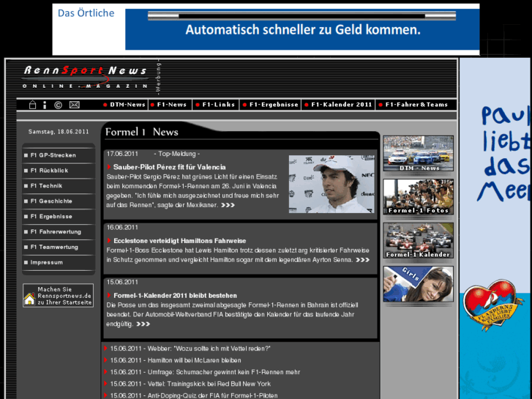Click the date text Samstag, 18.06.2011
Screen dimensions: 532x399
coord(59,132)
